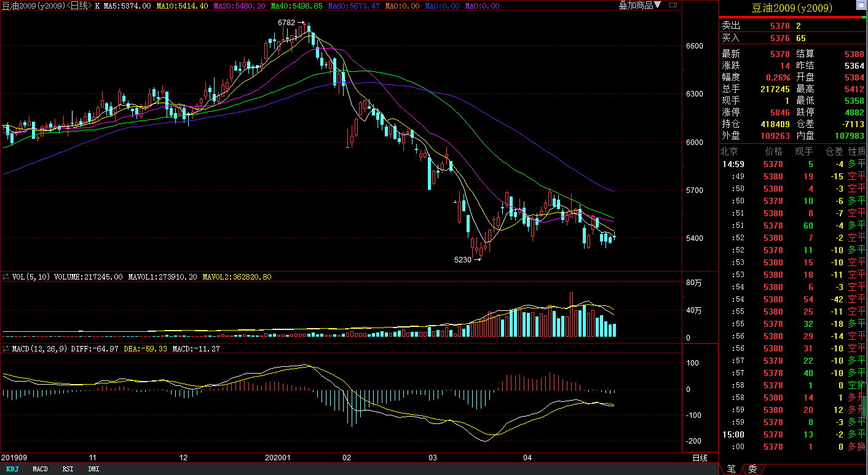Click the 内盘 value 107983
The image size is (868, 475).
point(850,136)
